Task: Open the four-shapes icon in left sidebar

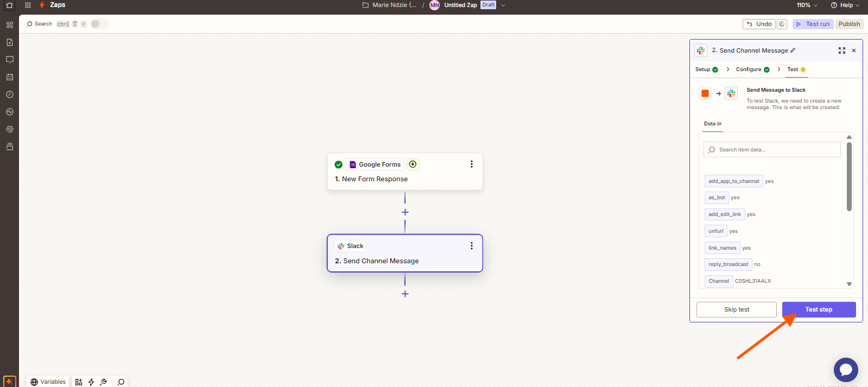Action: (x=10, y=25)
